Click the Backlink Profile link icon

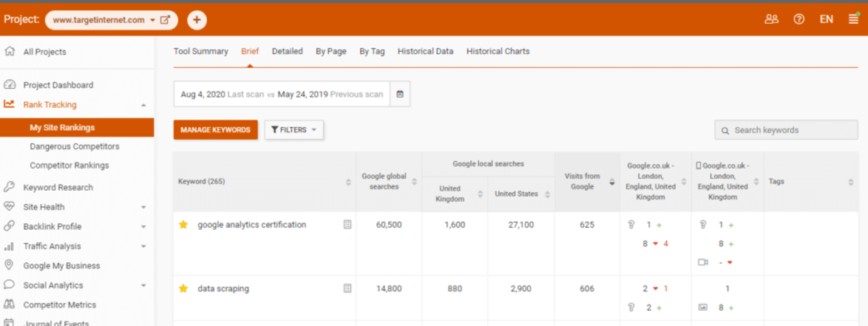[9, 226]
